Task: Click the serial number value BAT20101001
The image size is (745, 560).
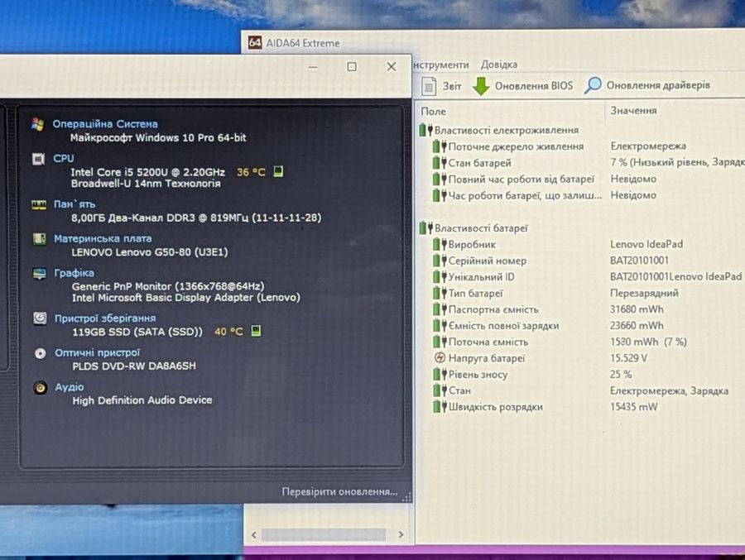Action: tap(639, 261)
